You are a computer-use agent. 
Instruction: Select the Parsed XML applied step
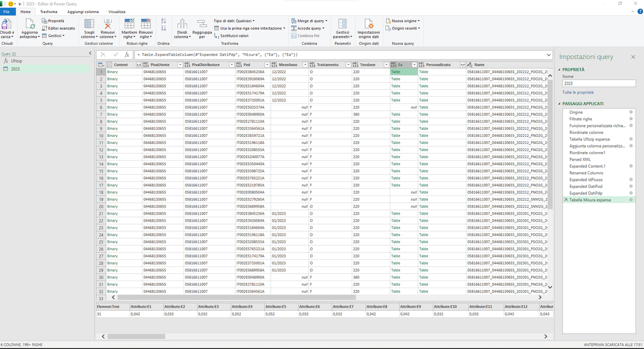pyautogui.click(x=580, y=160)
